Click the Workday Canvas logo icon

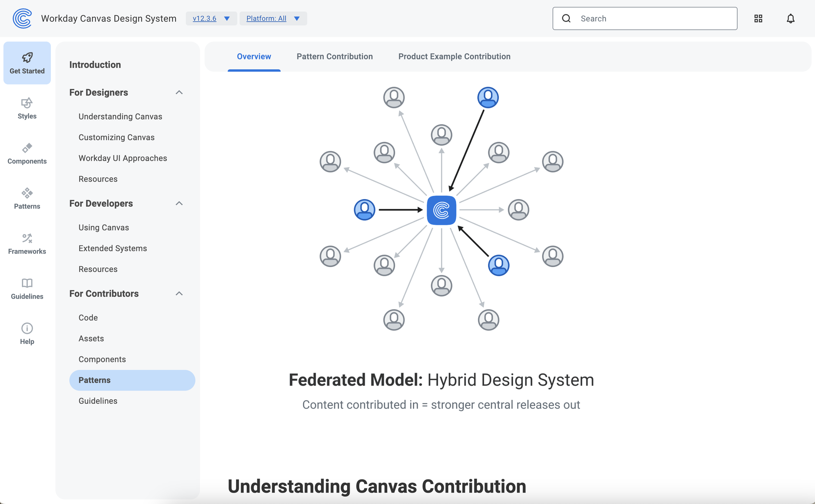(22, 18)
